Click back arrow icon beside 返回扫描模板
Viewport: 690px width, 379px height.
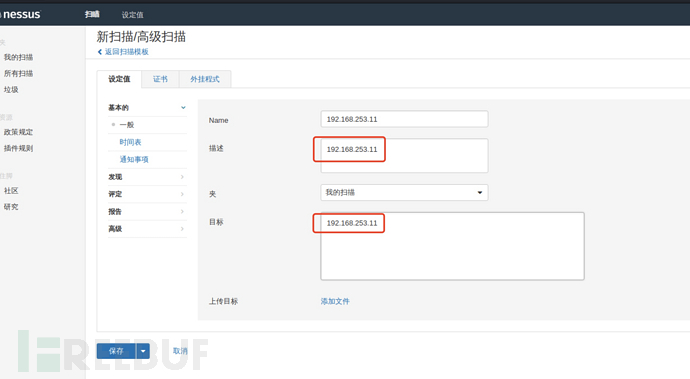coord(100,52)
